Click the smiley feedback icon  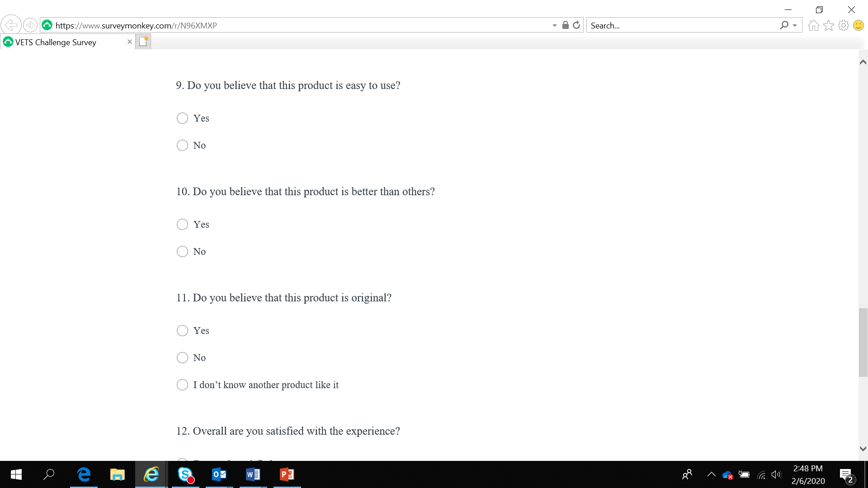858,26
